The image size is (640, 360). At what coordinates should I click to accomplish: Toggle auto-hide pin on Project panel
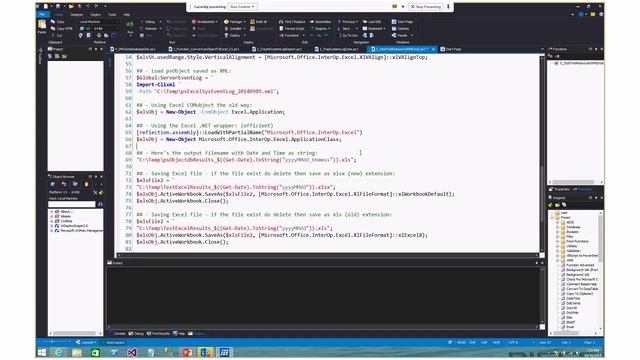pyautogui.click(x=96, y=49)
